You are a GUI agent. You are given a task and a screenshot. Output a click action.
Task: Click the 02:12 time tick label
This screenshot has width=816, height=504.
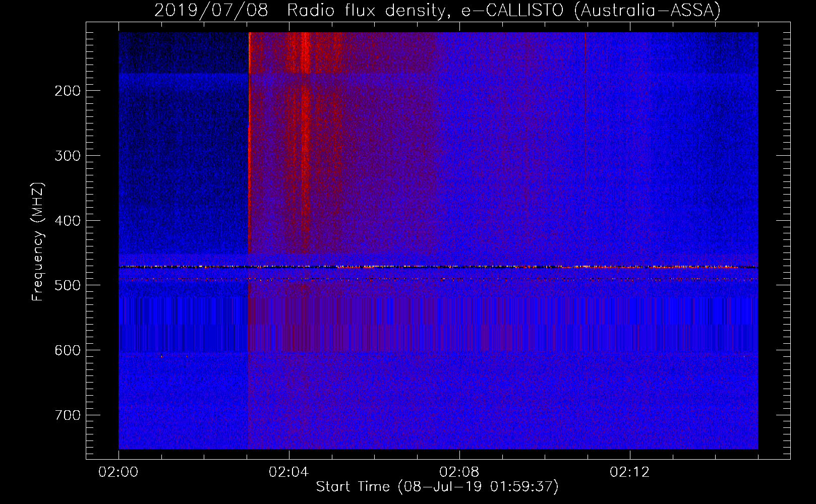[x=629, y=472]
